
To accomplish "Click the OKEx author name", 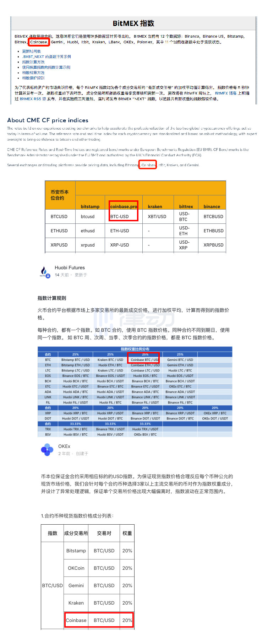I will [64, 446].
